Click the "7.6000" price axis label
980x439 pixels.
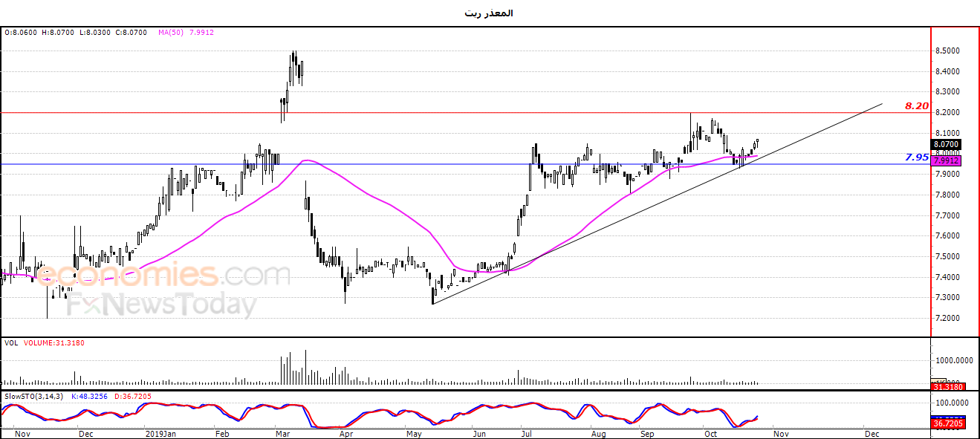pyautogui.click(x=947, y=236)
